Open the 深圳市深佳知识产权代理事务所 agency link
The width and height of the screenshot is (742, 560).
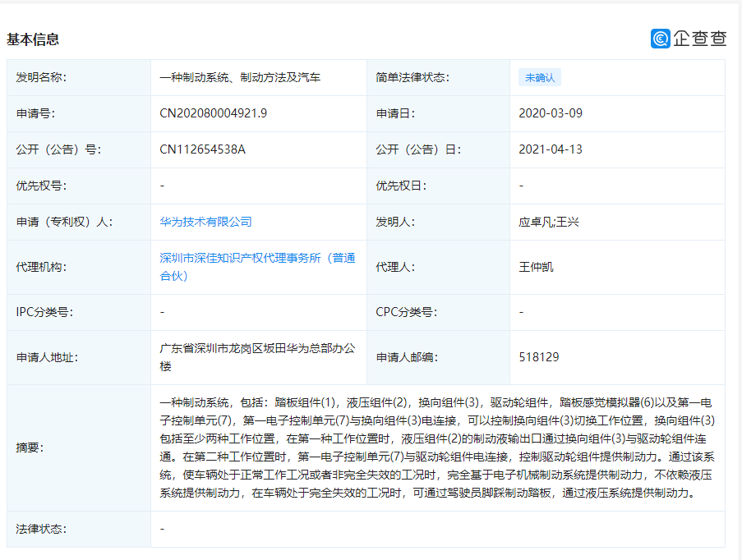(257, 267)
